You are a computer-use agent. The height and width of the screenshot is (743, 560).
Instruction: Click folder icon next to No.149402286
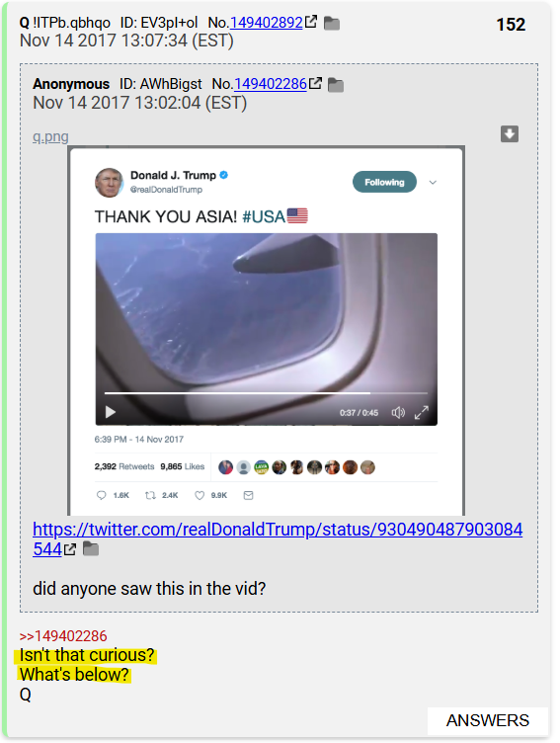(x=336, y=85)
